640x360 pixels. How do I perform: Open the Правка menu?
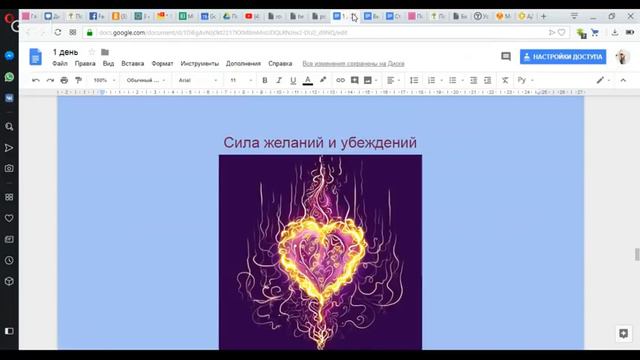click(85, 64)
